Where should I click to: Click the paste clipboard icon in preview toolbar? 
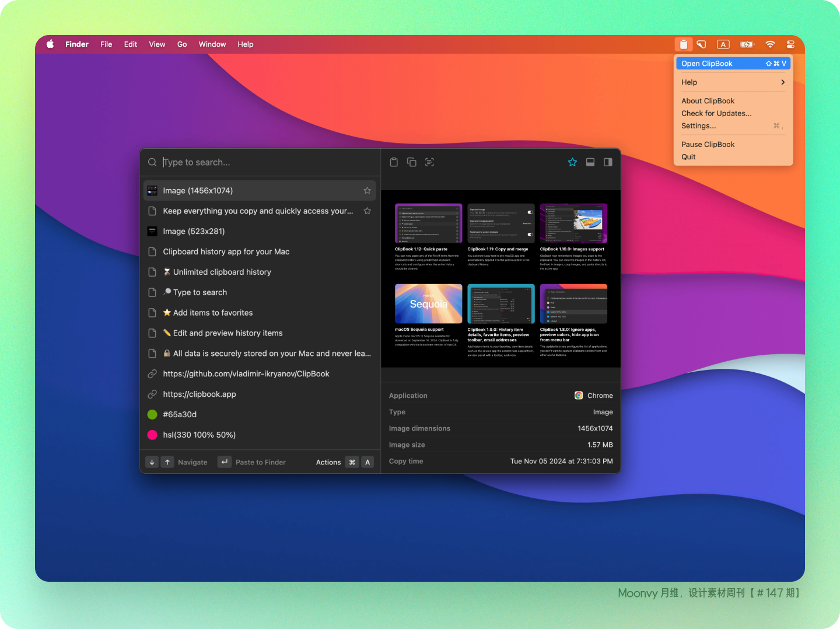tap(394, 162)
